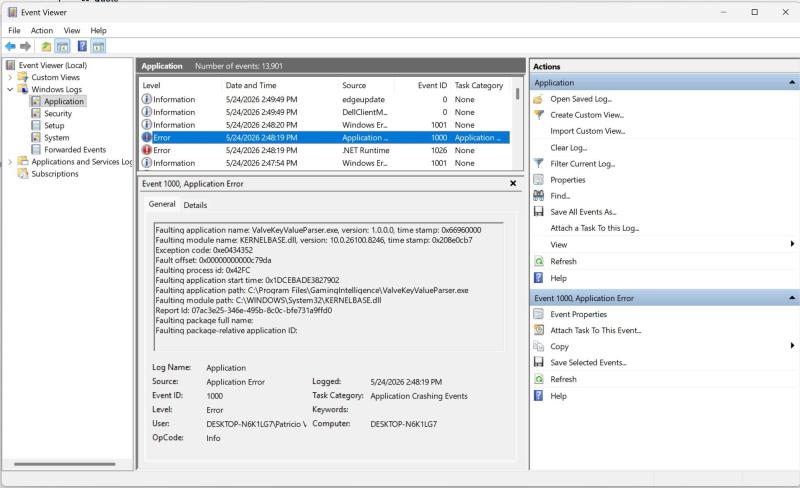This screenshot has width=800, height=488.
Task: Click the Refresh icon under Event 1000 section
Action: [538, 379]
